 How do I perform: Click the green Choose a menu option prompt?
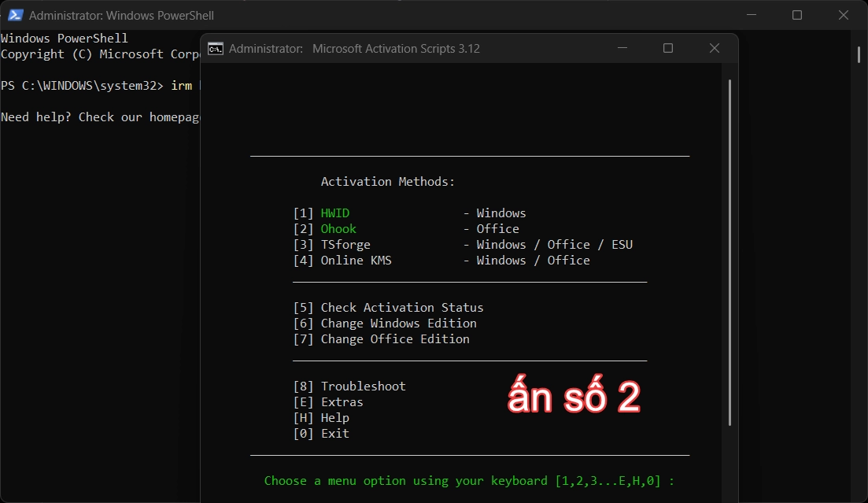[x=469, y=481]
